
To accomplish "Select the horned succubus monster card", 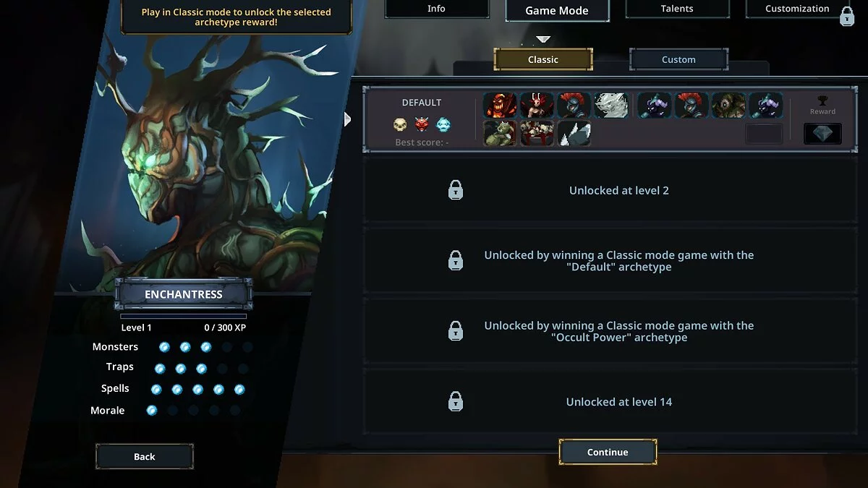I will point(537,106).
